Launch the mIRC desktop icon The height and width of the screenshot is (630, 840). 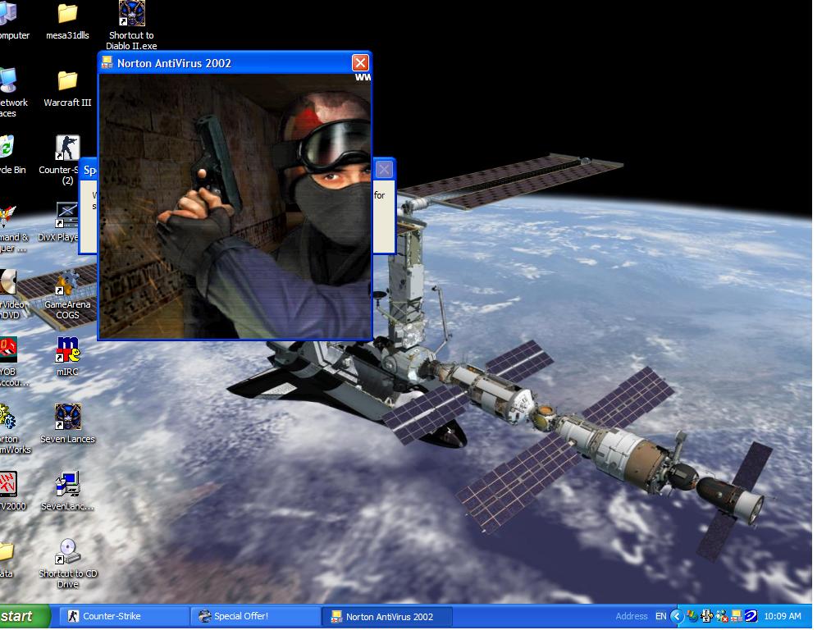(67, 356)
